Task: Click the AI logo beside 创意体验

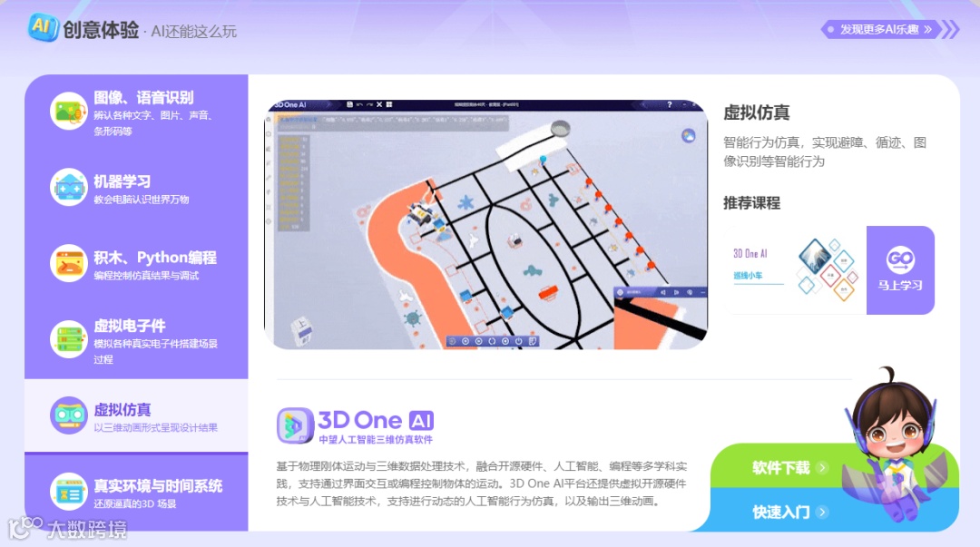Action: coord(44,27)
